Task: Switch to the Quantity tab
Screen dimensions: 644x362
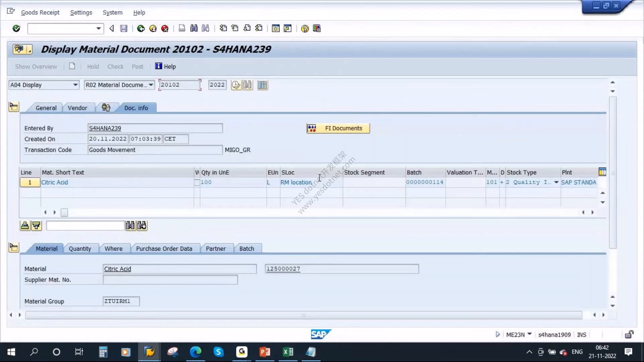Action: tap(80, 249)
